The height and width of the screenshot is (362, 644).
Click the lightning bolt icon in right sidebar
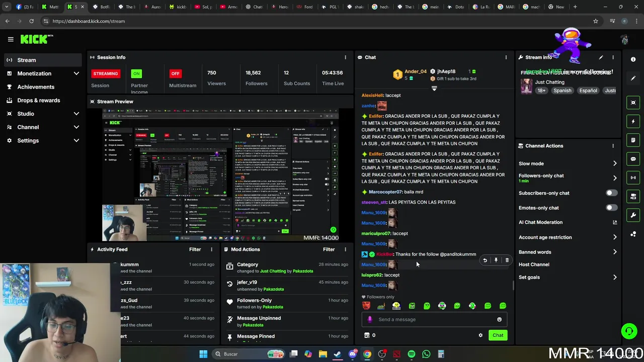click(x=633, y=121)
